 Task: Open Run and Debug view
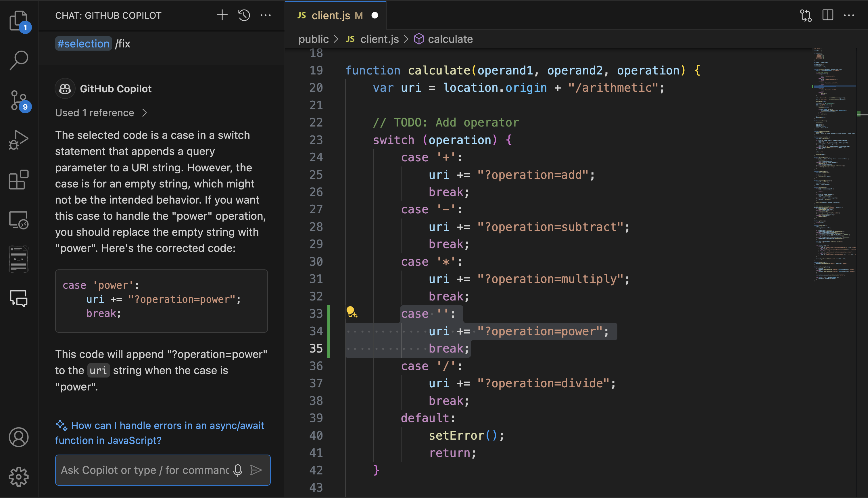[18, 140]
